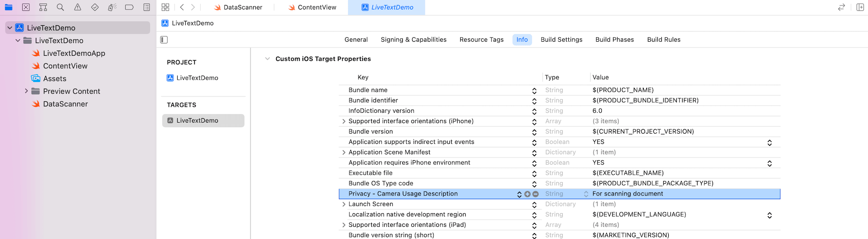The height and width of the screenshot is (239, 868).
Task: Select the Bundle name row
Action: click(559, 90)
